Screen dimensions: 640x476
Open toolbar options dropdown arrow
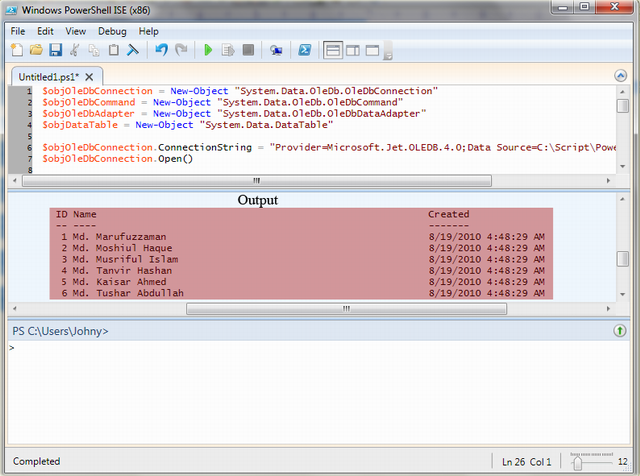point(388,51)
